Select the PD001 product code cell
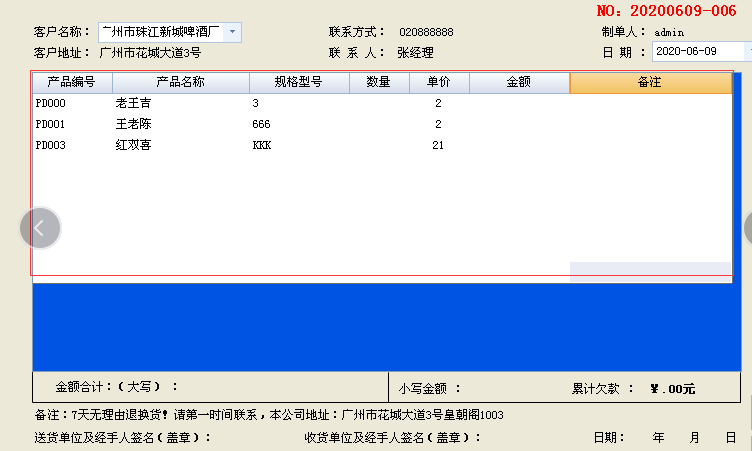Viewport: 752px width, 451px height. 50,124
